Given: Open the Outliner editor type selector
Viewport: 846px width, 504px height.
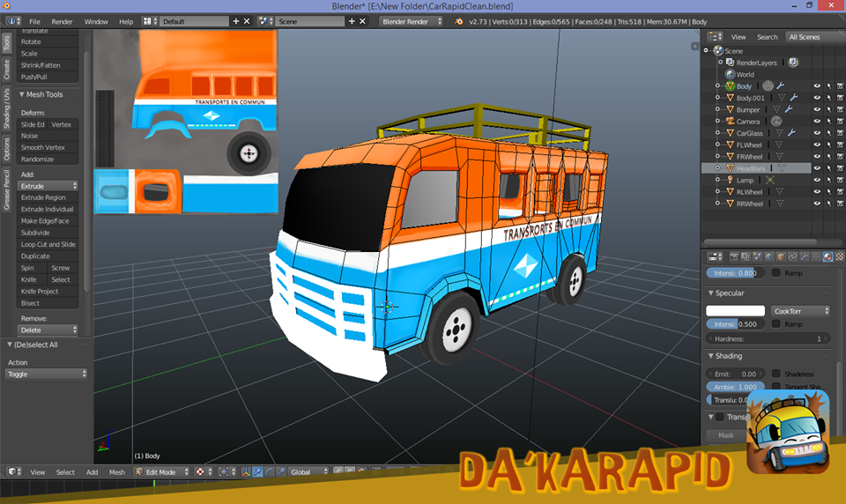Looking at the screenshot, I should pyautogui.click(x=715, y=37).
